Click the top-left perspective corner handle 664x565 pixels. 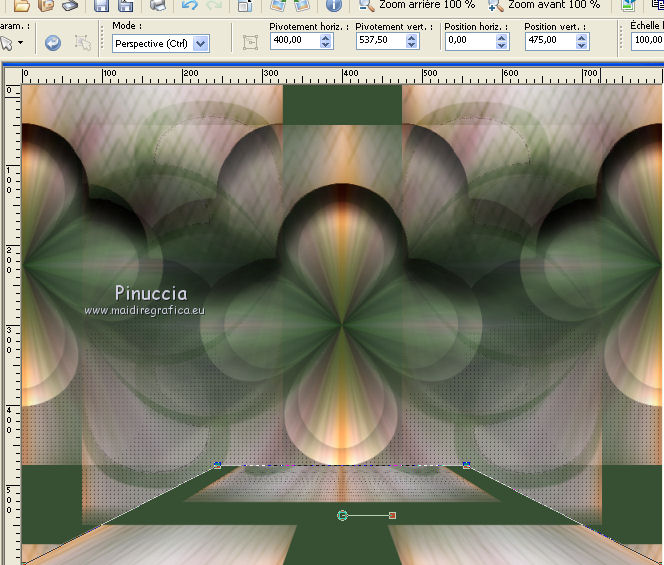[x=217, y=464]
